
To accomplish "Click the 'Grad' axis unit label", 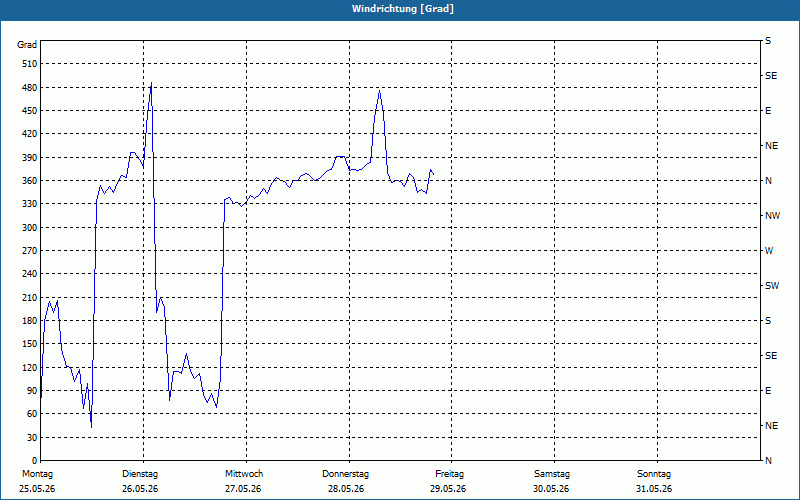I will pyautogui.click(x=27, y=45).
